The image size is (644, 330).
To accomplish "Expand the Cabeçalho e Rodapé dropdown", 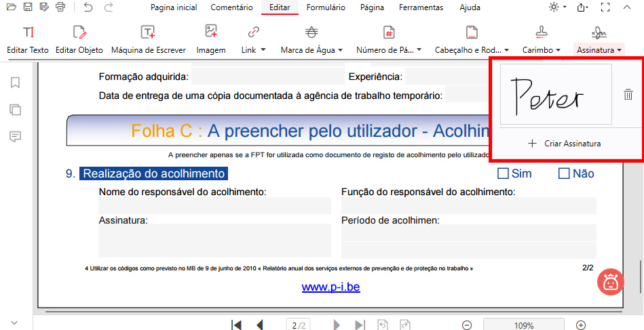I will (x=506, y=50).
